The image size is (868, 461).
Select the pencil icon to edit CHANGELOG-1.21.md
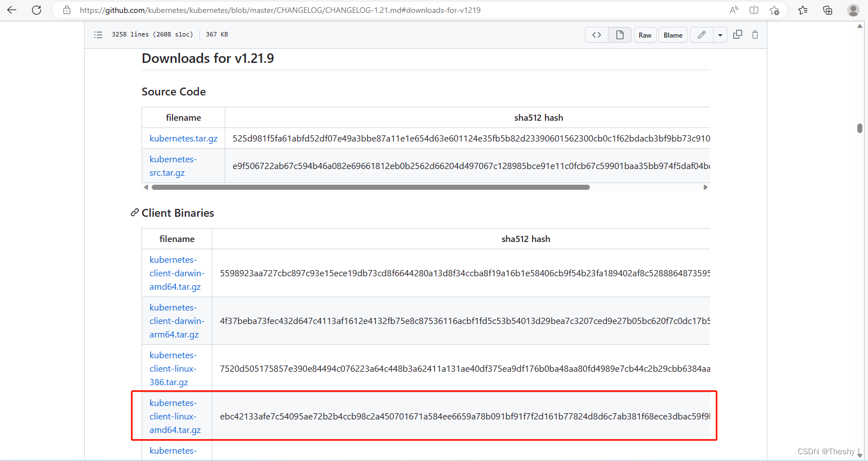tap(701, 34)
